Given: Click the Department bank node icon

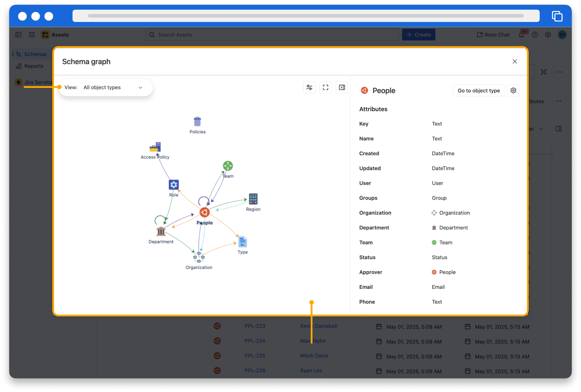Looking at the screenshot, I should (x=161, y=231).
